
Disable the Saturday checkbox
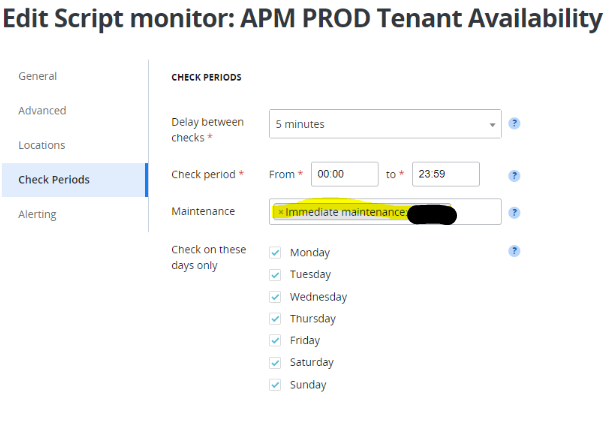point(275,363)
